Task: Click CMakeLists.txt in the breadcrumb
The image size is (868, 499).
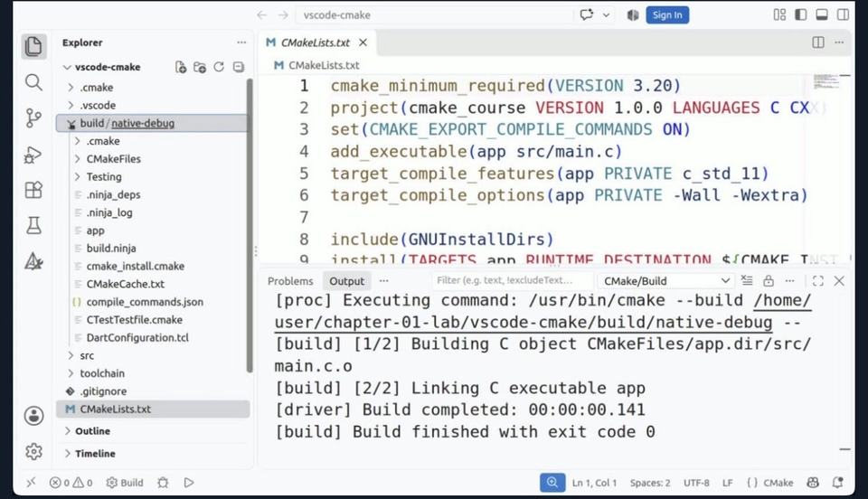Action: click(324, 65)
